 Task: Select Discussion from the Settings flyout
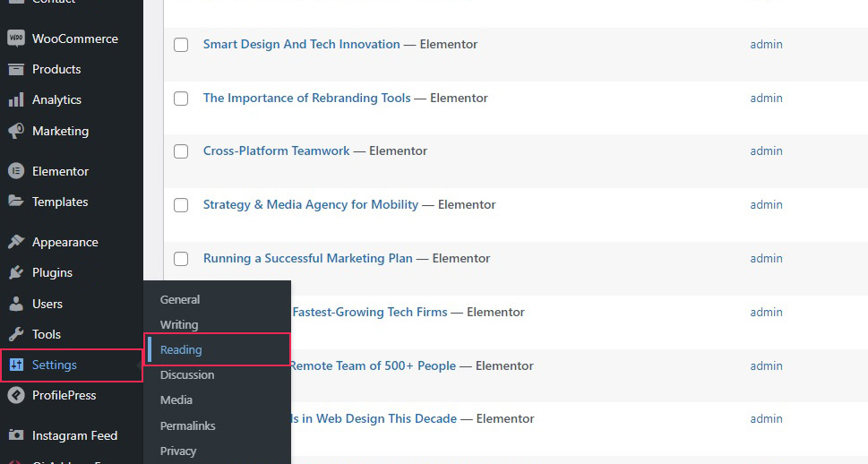(x=187, y=374)
